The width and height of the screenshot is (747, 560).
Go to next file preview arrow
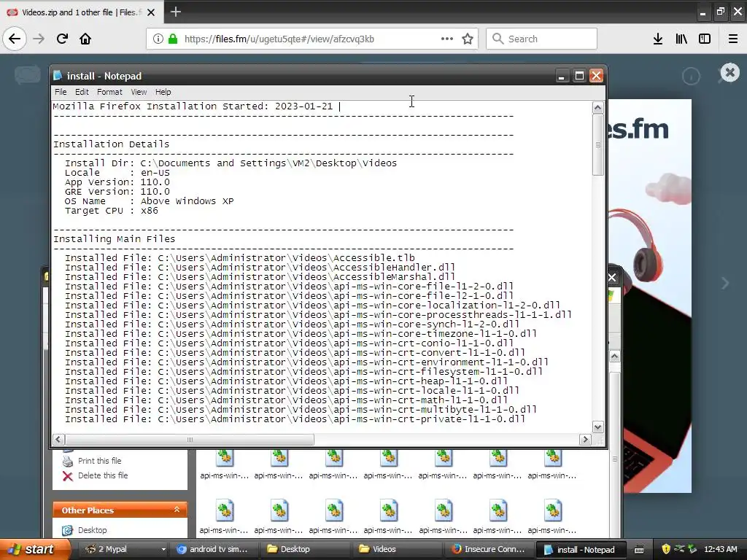pos(725,284)
